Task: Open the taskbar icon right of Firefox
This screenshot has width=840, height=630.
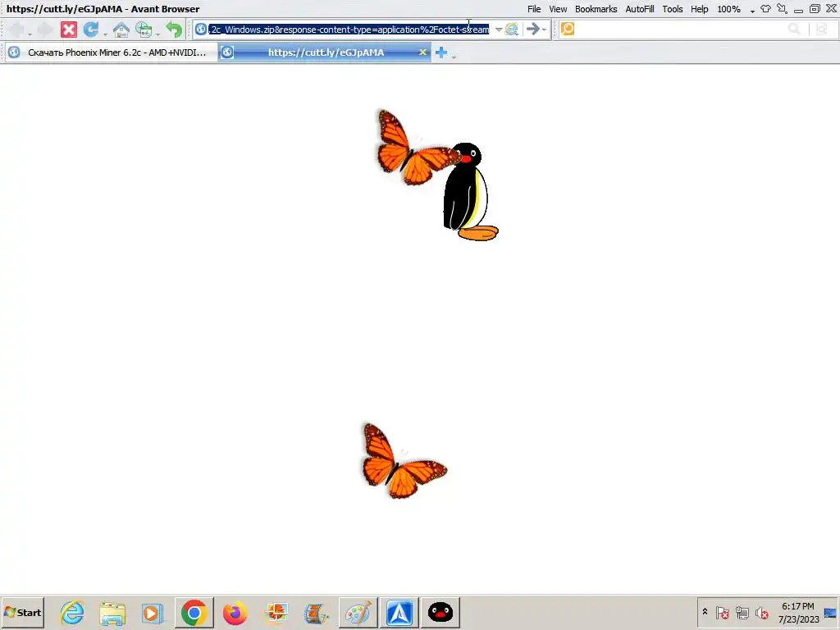Action: point(276,613)
